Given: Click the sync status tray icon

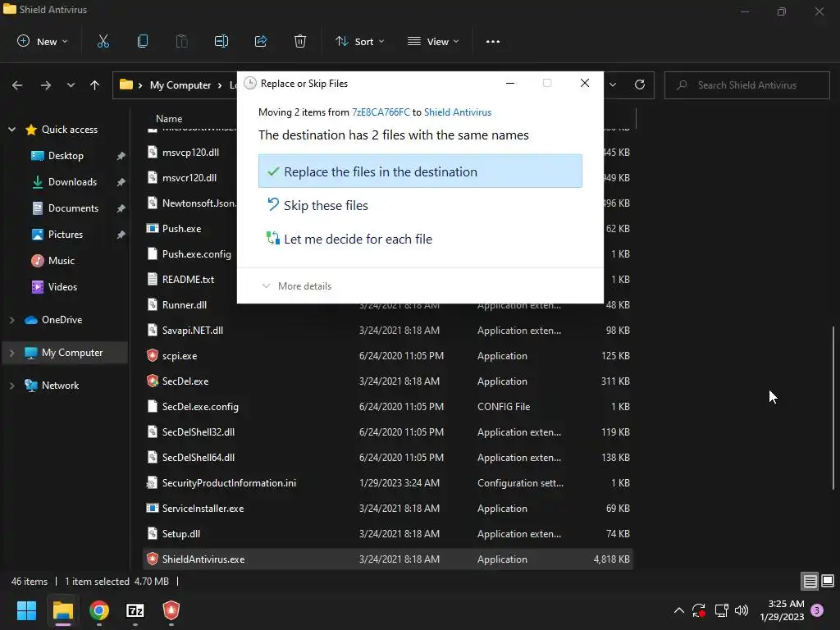Looking at the screenshot, I should point(699,610).
